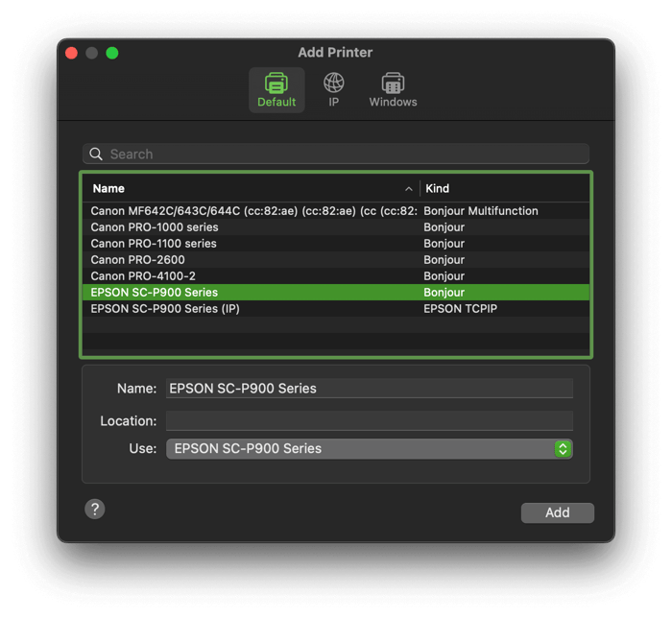Click the Name column sort arrow
This screenshot has height=618, width=672.
click(409, 189)
